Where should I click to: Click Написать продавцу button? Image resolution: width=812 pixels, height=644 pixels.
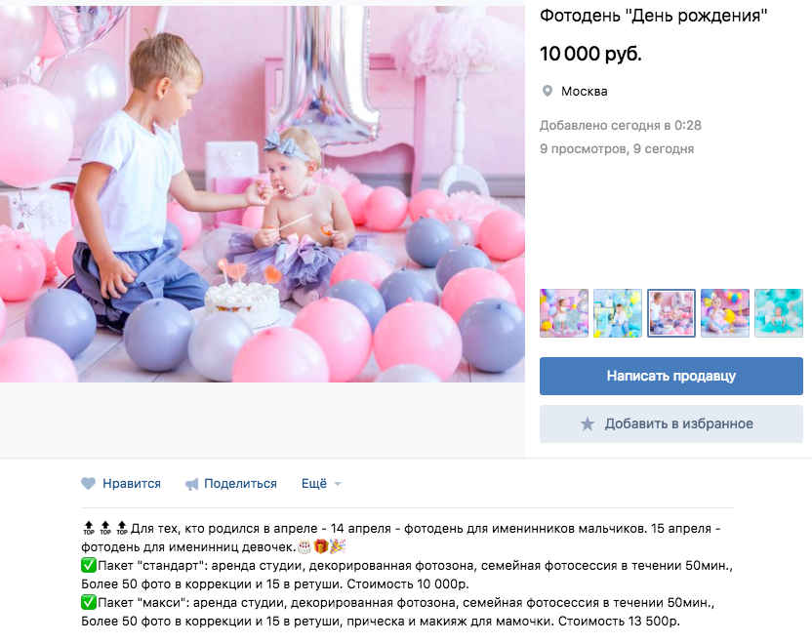pos(671,376)
